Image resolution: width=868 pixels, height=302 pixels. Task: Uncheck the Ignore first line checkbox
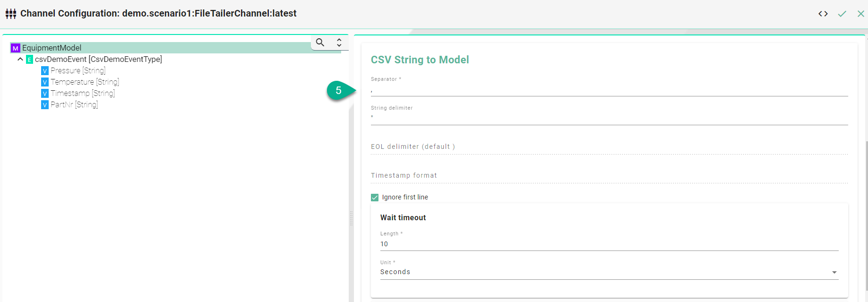coord(375,197)
